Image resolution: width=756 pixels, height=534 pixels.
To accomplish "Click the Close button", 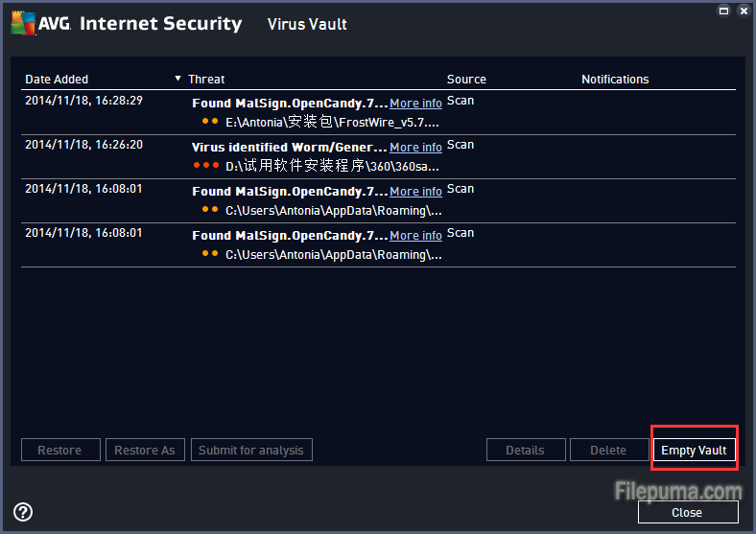I will pos(687,512).
